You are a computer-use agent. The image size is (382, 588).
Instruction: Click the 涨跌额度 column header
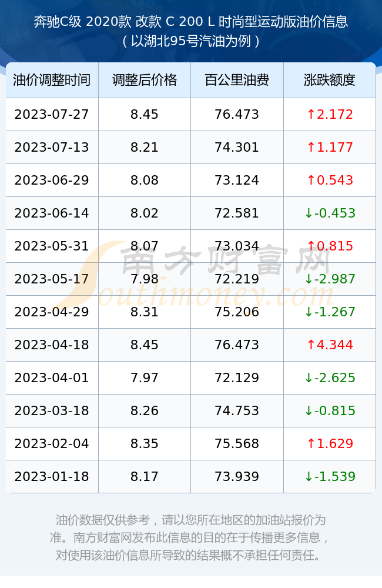[330, 80]
